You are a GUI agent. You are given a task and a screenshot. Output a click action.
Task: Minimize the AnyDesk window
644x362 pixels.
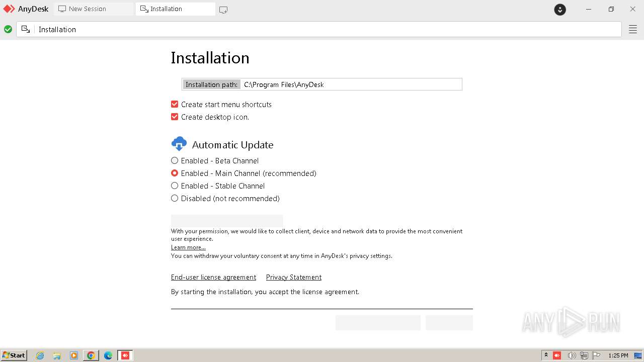click(589, 9)
